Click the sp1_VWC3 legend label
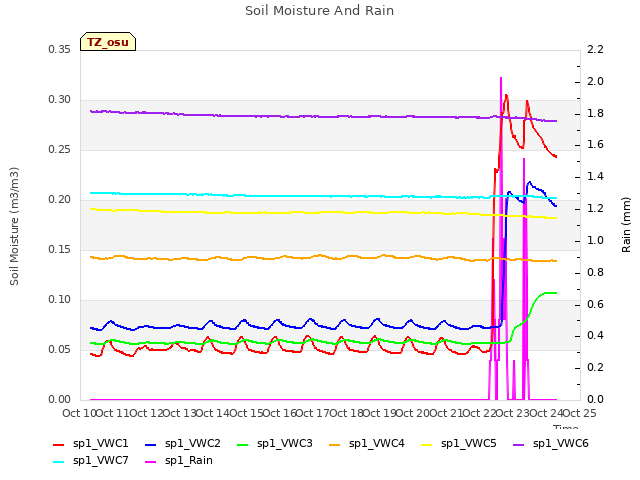The height and width of the screenshot is (480, 640). click(x=284, y=444)
